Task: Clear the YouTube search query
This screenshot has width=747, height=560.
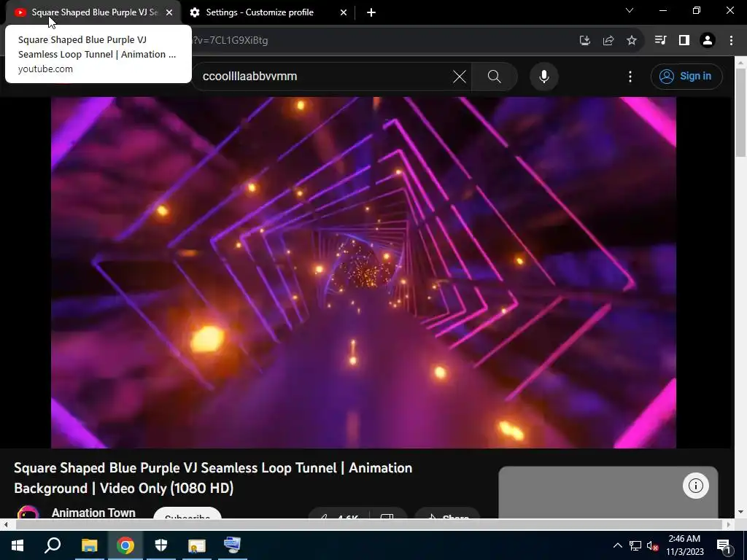Action: point(460,76)
